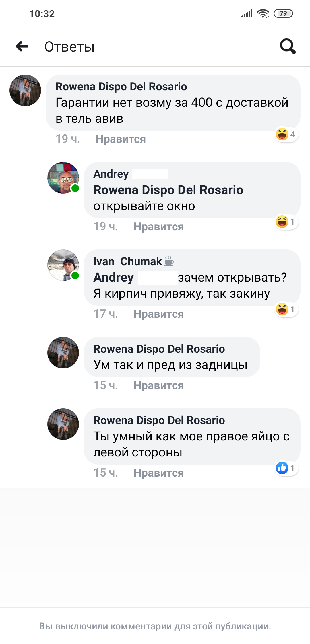Open Ivan Chumak's profile picture
This screenshot has height=644, width=310.
[x=63, y=265]
